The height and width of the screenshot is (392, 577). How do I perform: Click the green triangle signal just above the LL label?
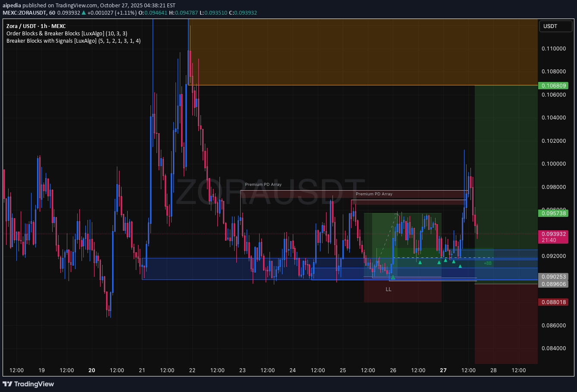(393, 277)
